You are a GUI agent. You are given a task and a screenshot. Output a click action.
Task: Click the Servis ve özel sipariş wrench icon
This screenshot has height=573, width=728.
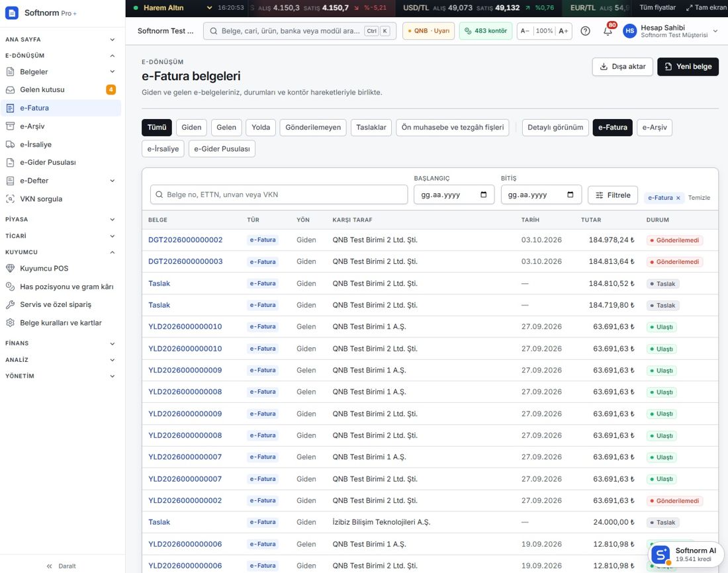point(10,304)
